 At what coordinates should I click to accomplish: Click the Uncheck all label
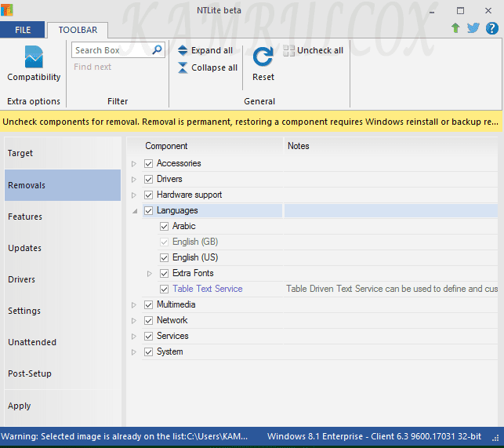click(x=320, y=50)
